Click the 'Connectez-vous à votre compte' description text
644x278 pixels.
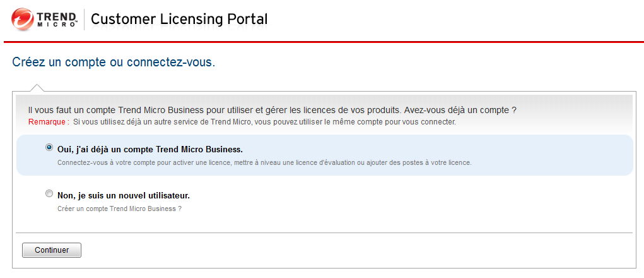point(264,162)
